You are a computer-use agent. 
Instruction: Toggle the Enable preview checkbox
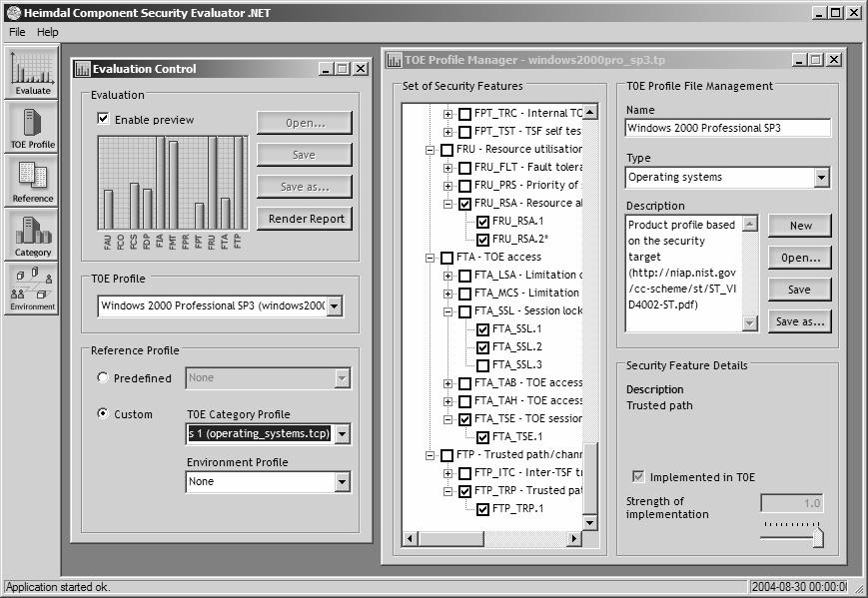[103, 119]
